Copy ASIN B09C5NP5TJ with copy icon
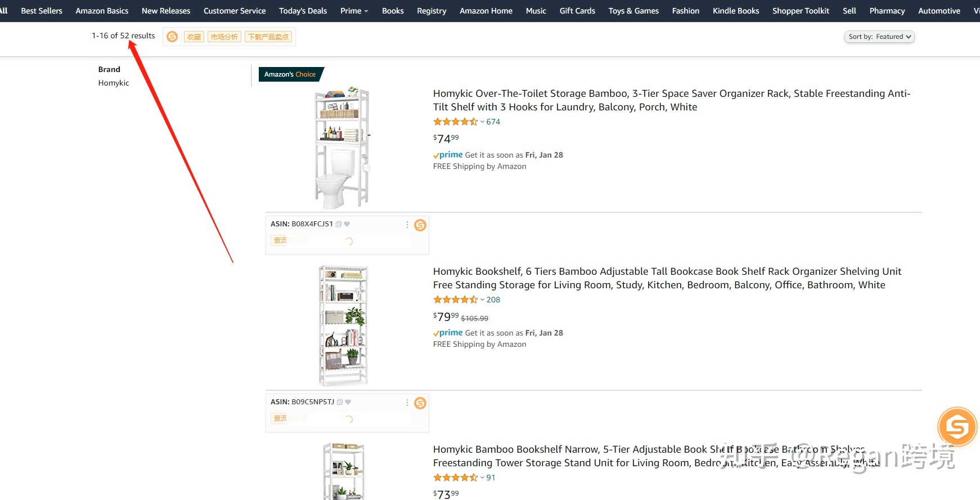 340,402
